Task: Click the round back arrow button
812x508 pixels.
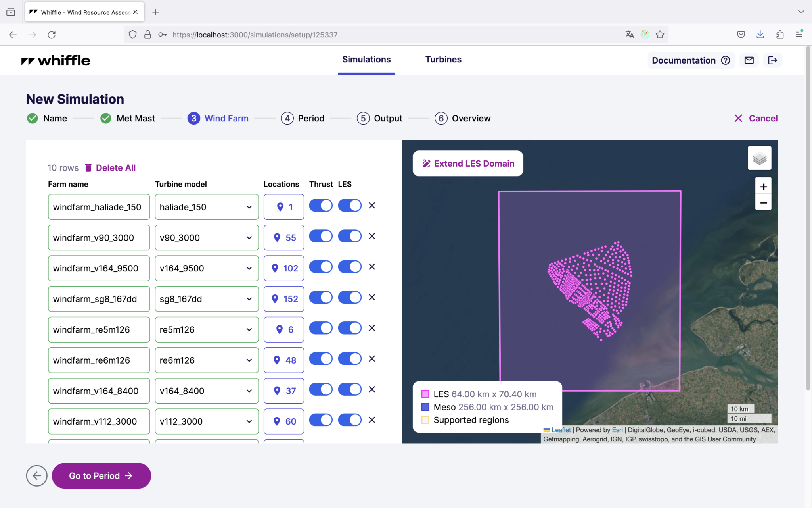Action: 36,475
